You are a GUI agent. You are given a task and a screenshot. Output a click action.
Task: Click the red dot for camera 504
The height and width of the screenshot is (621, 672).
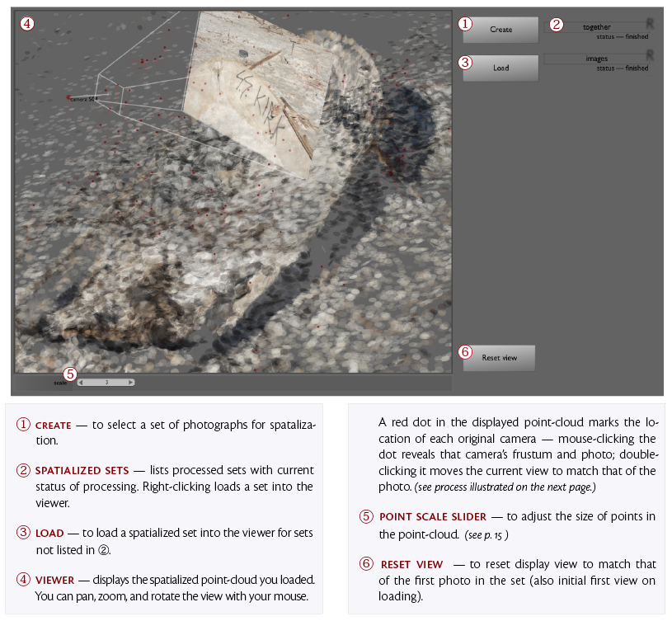68,97
